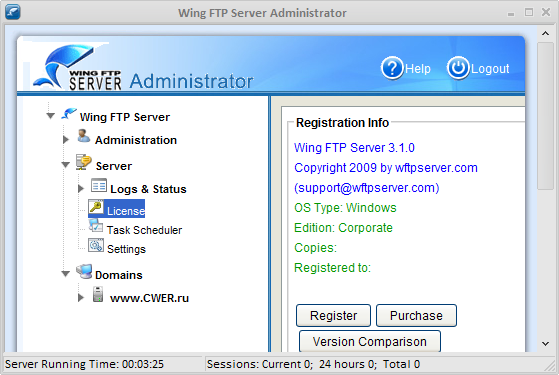Image resolution: width=559 pixels, height=375 pixels.
Task: Click the Logs & Status table icon
Action: (x=99, y=185)
